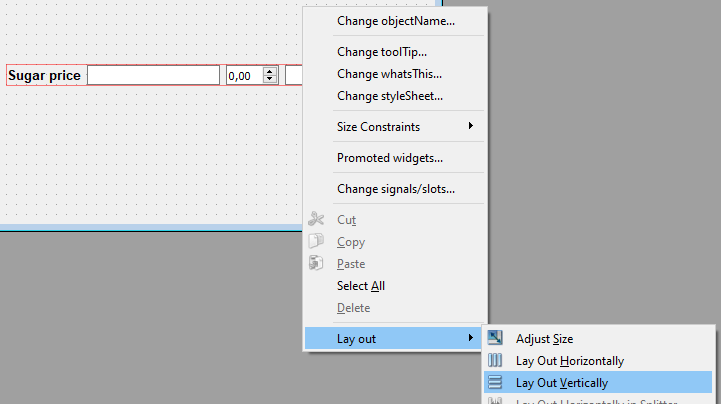721x404 pixels.
Task: Choose Select All from context menu
Action: click(x=361, y=286)
